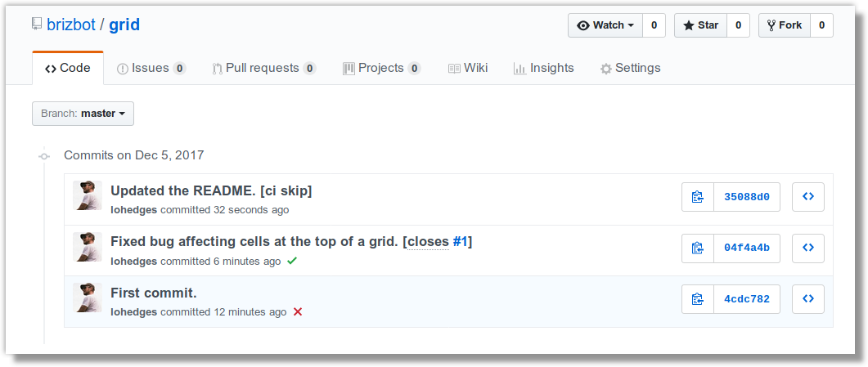Copy full SHA for commit 04f4a4b
The width and height of the screenshot is (868, 367).
coord(698,248)
